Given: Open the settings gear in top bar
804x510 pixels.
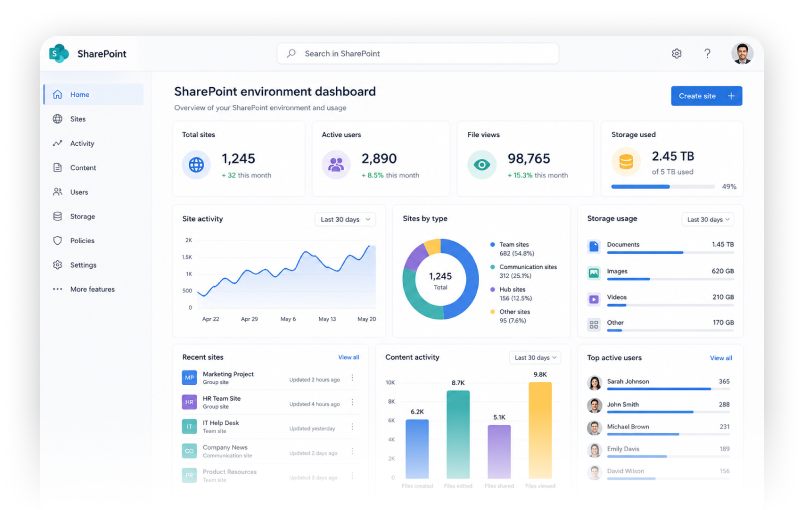Looking at the screenshot, I should 676,53.
